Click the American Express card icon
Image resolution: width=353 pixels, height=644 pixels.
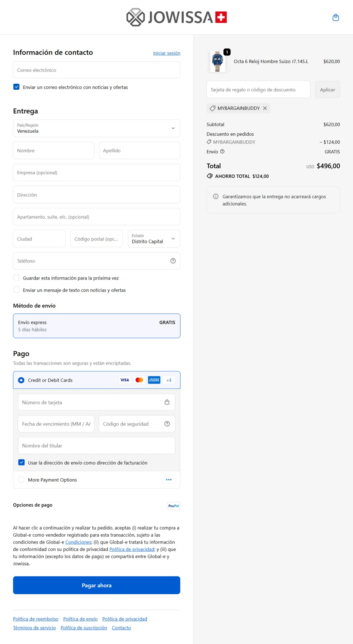click(154, 380)
